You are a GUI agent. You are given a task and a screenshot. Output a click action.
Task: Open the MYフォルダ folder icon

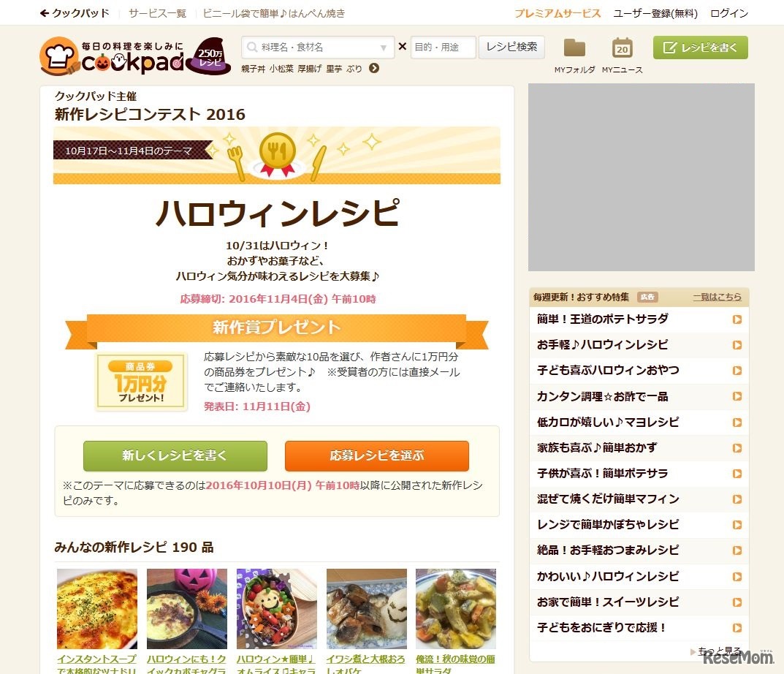click(574, 48)
